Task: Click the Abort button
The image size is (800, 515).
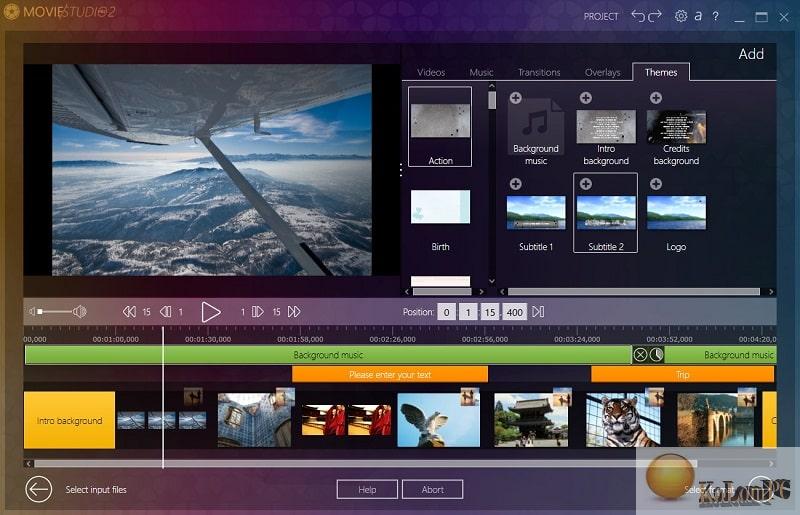Action: tap(433, 489)
